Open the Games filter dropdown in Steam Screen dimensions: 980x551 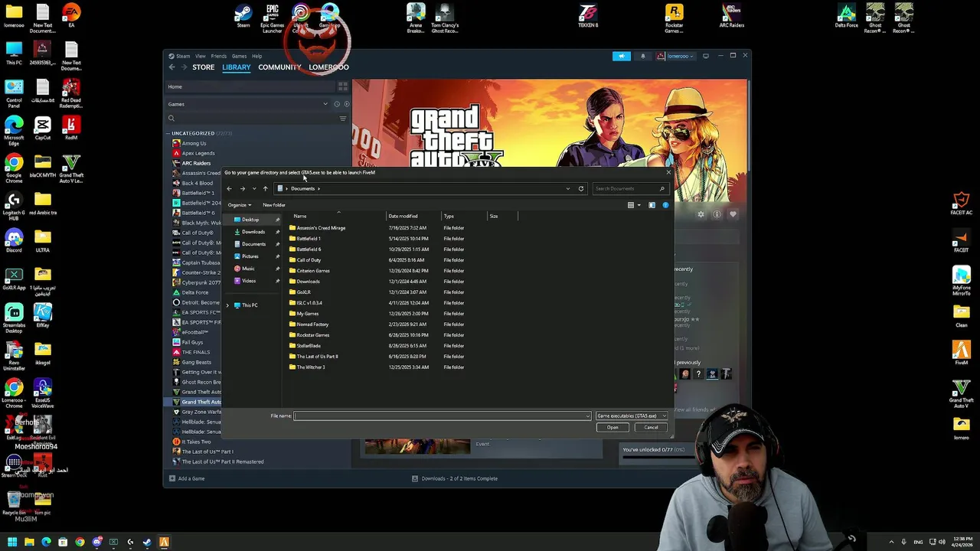pyautogui.click(x=325, y=104)
